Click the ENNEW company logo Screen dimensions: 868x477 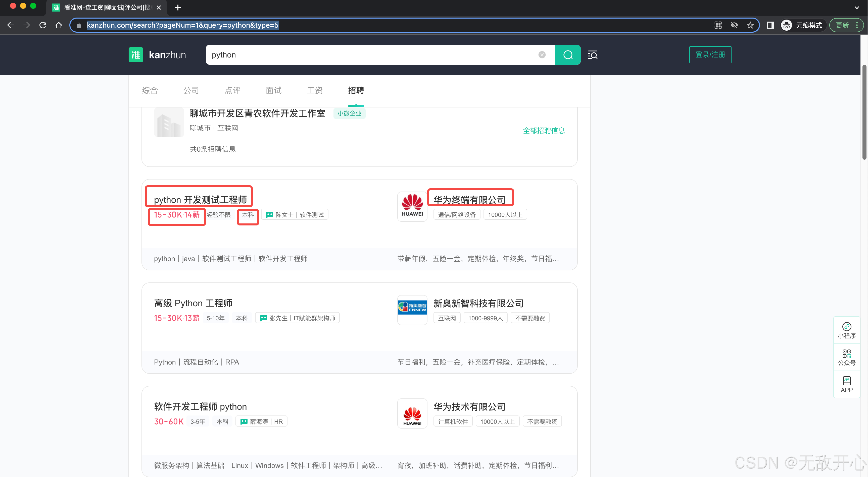tap(412, 310)
